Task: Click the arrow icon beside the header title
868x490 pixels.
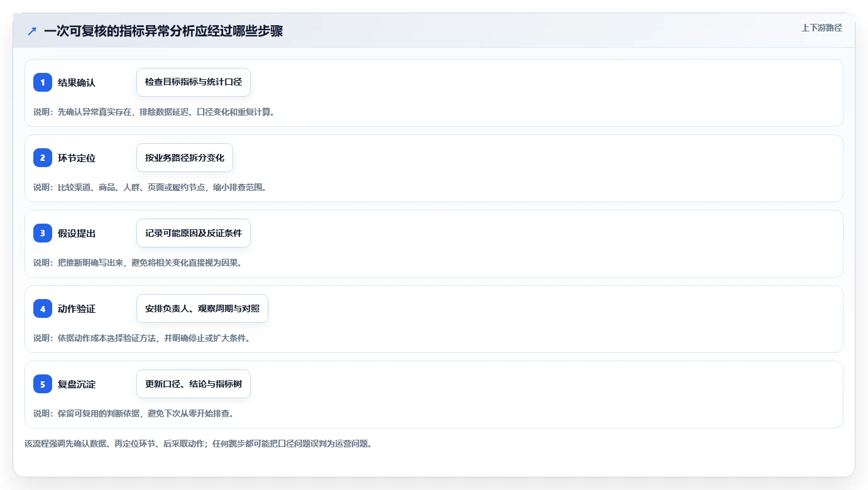Action: [x=32, y=31]
